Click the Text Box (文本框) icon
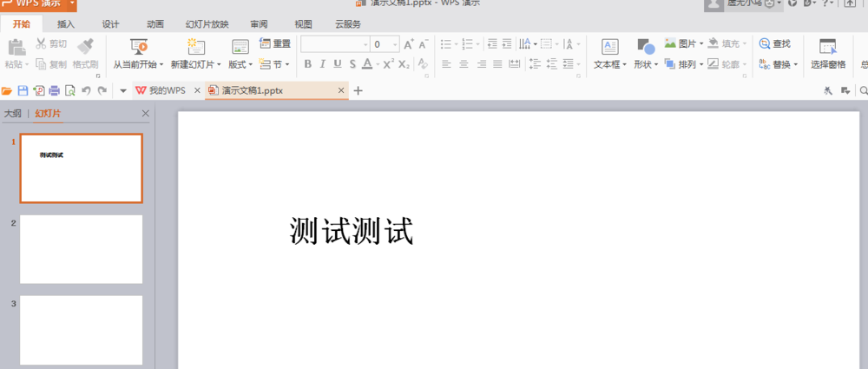The image size is (868, 369). (610, 47)
